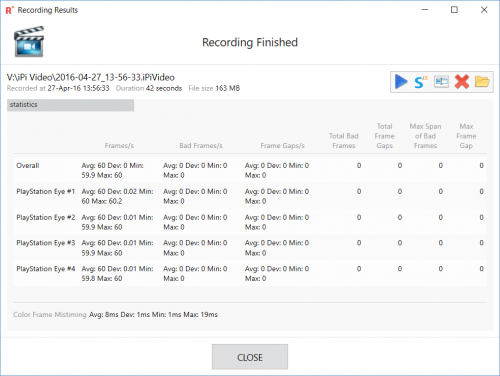Viewport: 500px width, 376px height.
Task: Select the PlayStation Eye #3 row
Action: coord(250,248)
